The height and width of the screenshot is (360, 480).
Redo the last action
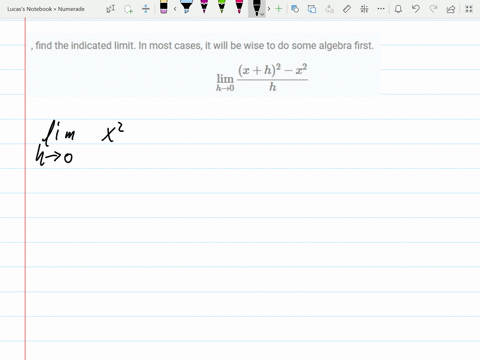point(433,9)
